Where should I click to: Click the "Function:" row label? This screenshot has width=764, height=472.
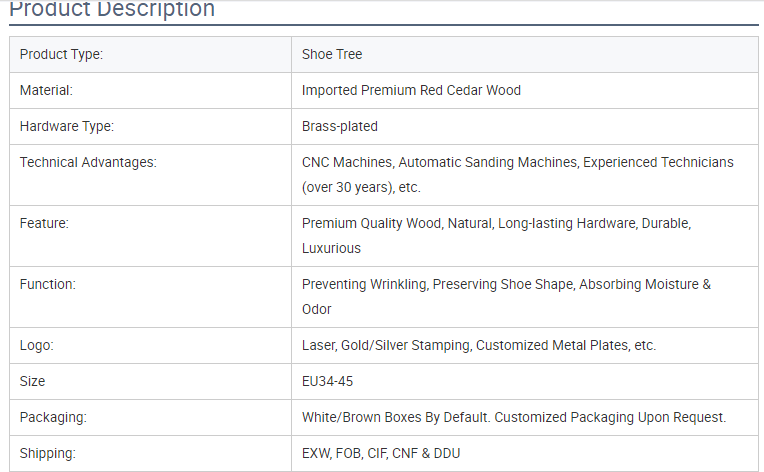coord(47,284)
